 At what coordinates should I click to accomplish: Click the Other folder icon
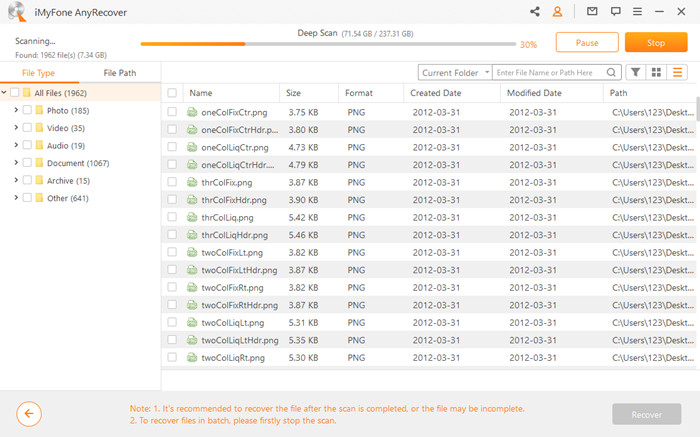[39, 198]
